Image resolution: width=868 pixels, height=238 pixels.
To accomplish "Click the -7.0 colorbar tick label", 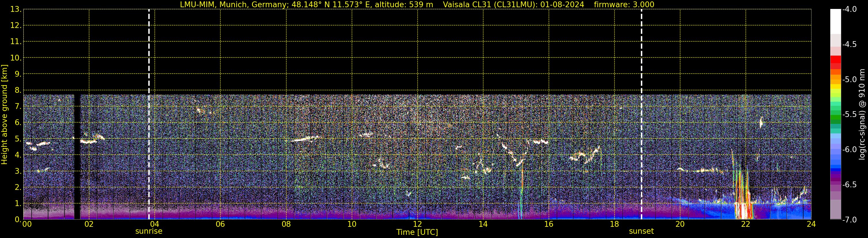I will (849, 220).
